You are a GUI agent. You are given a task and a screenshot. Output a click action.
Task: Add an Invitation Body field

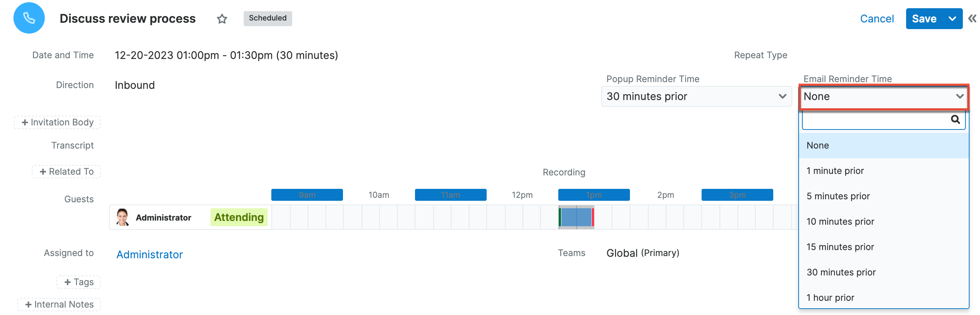click(x=57, y=122)
